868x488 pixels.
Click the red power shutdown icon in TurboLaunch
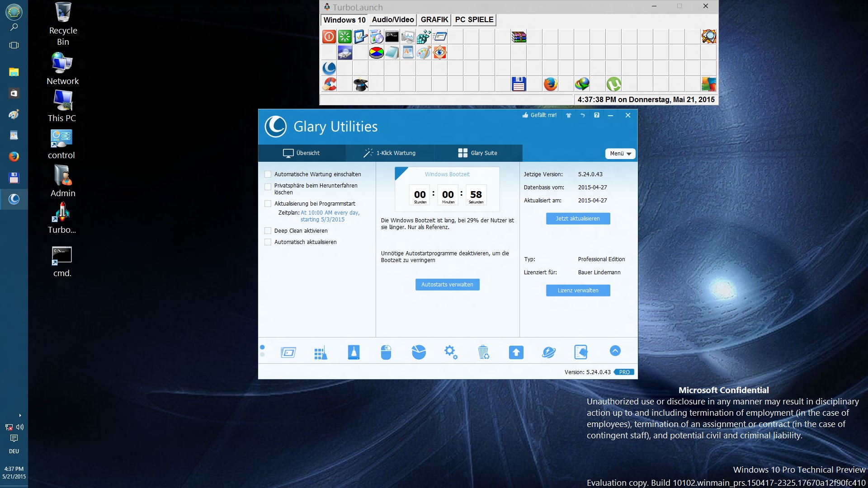[x=329, y=37]
